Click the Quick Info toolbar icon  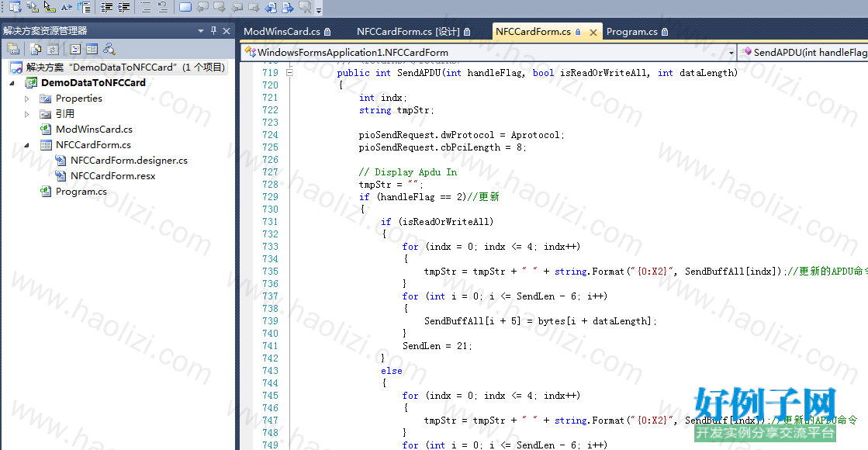pos(50,7)
